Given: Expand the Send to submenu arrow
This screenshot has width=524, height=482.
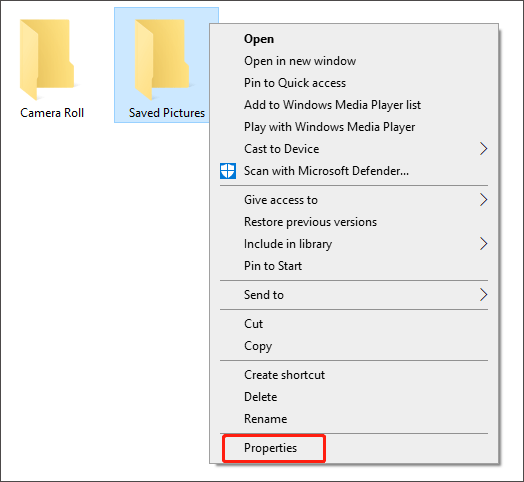Looking at the screenshot, I should pos(483,295).
